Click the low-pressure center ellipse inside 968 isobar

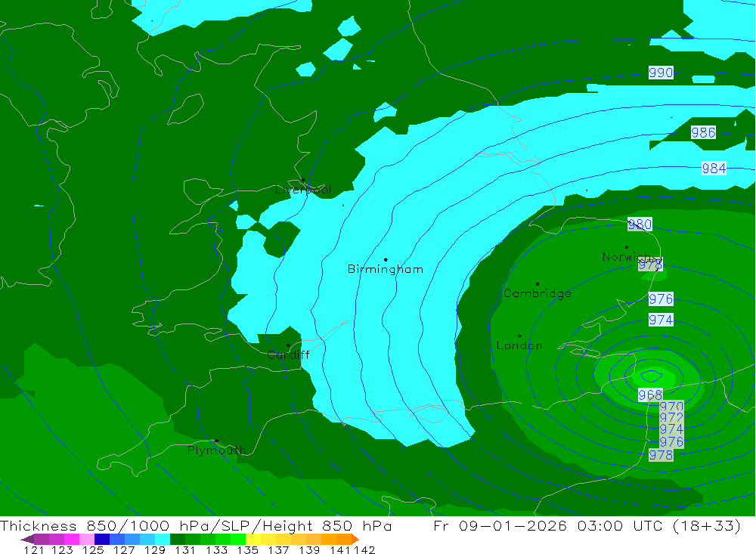(x=652, y=376)
